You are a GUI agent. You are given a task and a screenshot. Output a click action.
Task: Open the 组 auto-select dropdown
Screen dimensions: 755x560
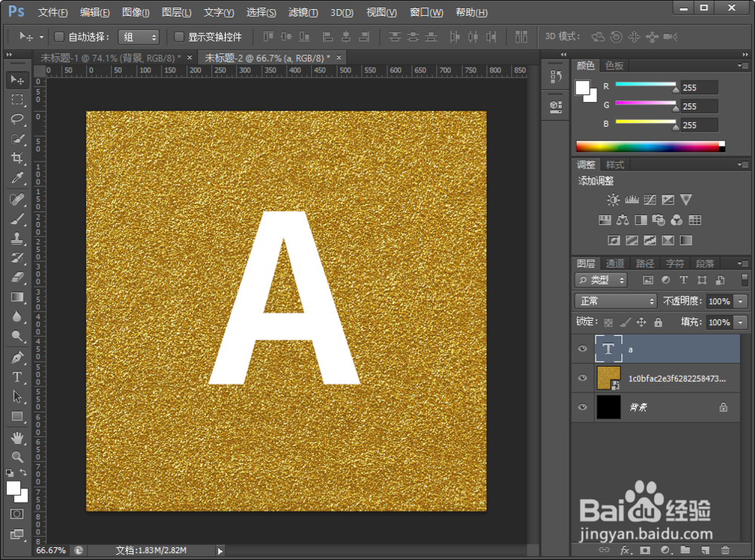139,37
